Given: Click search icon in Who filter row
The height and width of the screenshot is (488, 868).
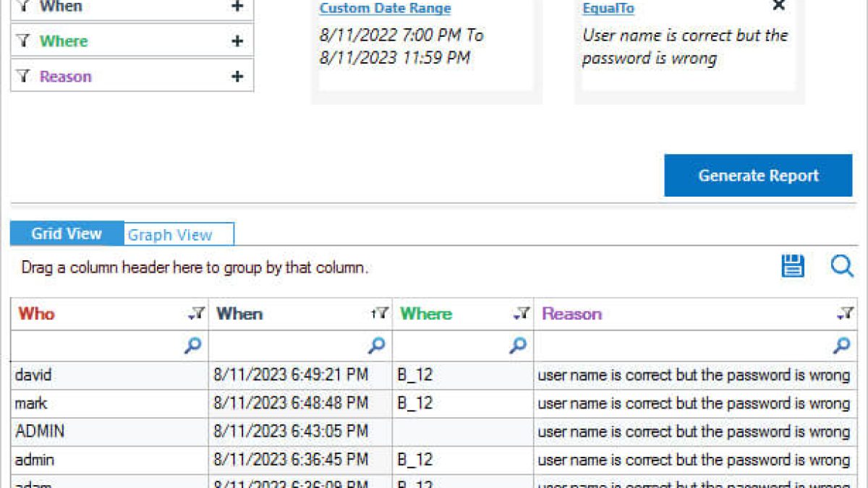Looking at the screenshot, I should click(x=192, y=346).
